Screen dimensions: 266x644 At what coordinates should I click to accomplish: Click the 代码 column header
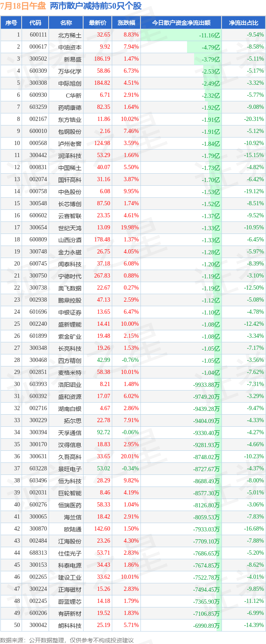click(x=35, y=23)
